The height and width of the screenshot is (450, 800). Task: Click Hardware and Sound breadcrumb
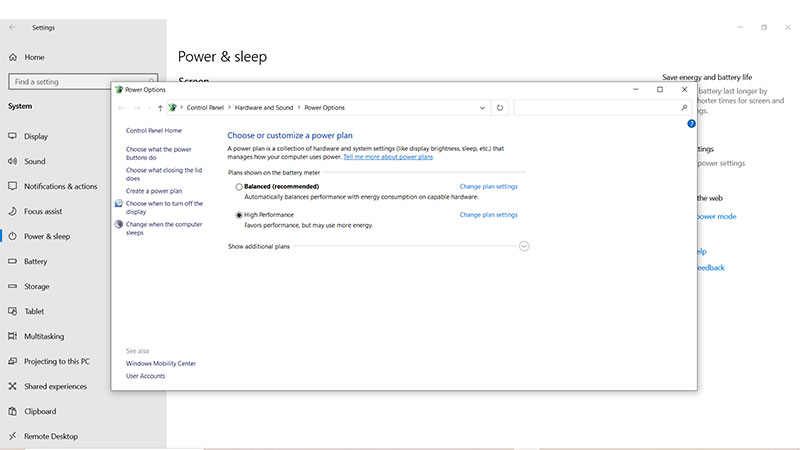(x=264, y=108)
